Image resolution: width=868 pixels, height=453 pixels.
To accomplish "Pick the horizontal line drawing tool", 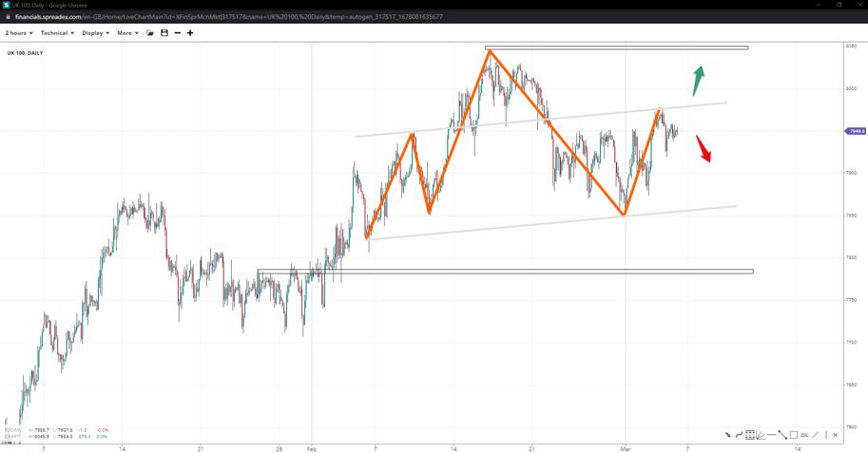I will point(771,435).
